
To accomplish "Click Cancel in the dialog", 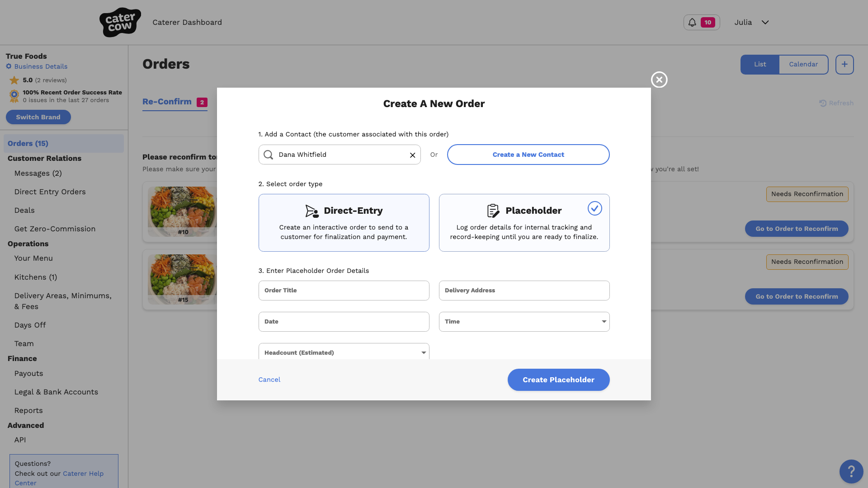I will point(269,380).
